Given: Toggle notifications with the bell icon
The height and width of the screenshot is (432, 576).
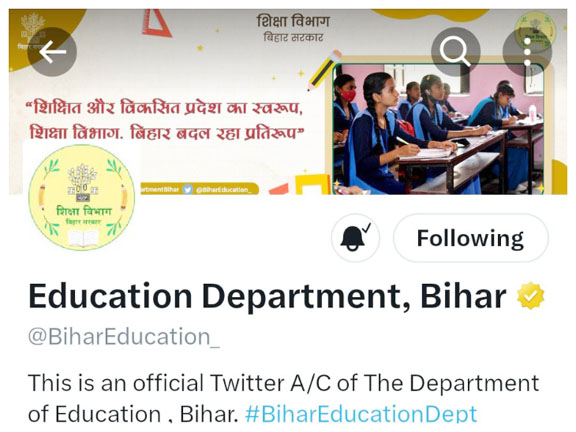Looking at the screenshot, I should [355, 238].
